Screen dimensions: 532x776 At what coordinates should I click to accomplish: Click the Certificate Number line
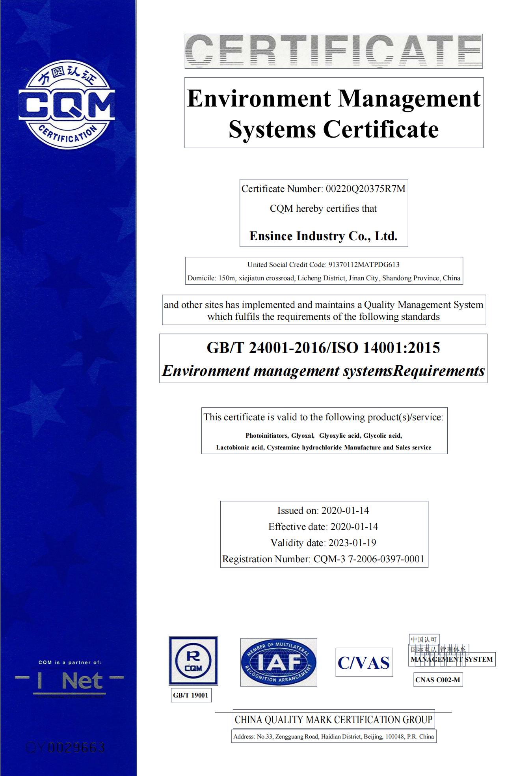[323, 189]
